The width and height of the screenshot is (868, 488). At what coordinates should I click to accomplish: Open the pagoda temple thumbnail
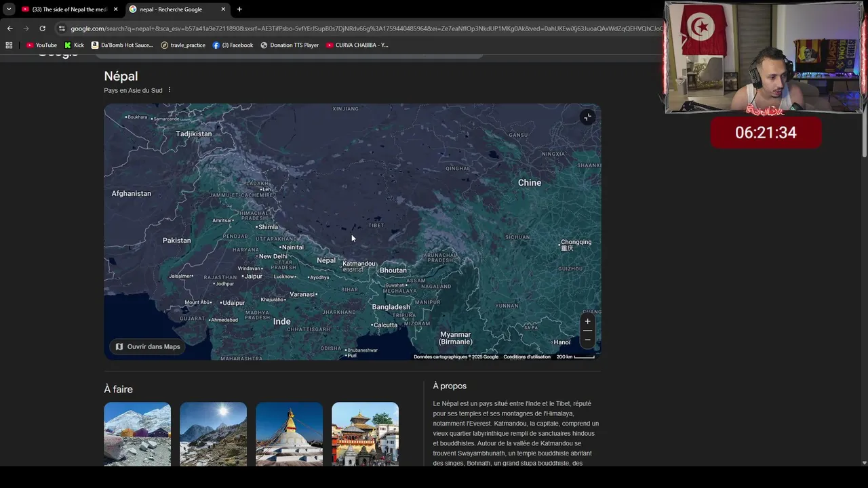pos(365,434)
